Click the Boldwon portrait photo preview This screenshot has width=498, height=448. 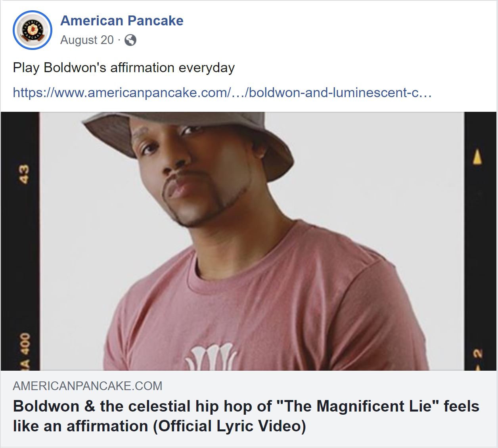point(249,238)
